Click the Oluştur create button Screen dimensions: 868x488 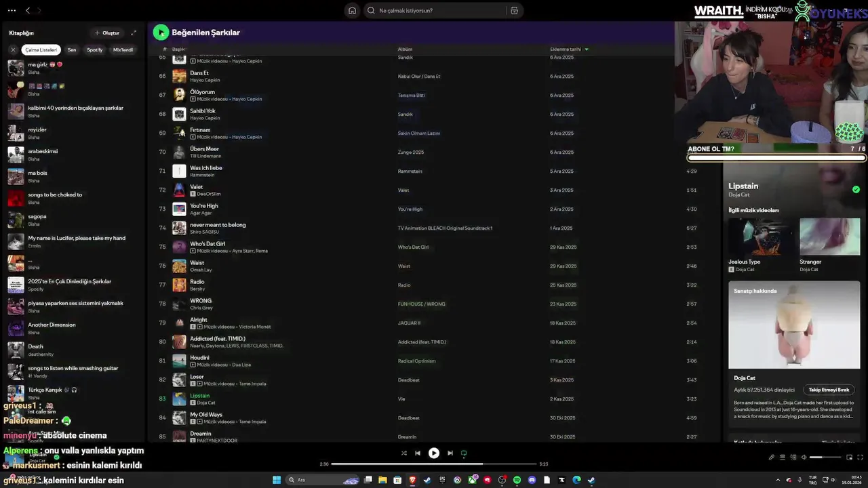(107, 33)
